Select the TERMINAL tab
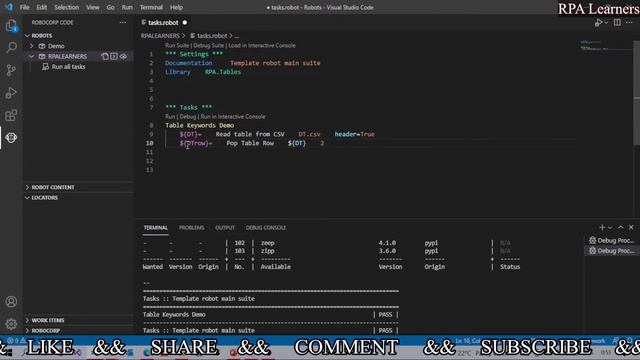 click(x=156, y=228)
